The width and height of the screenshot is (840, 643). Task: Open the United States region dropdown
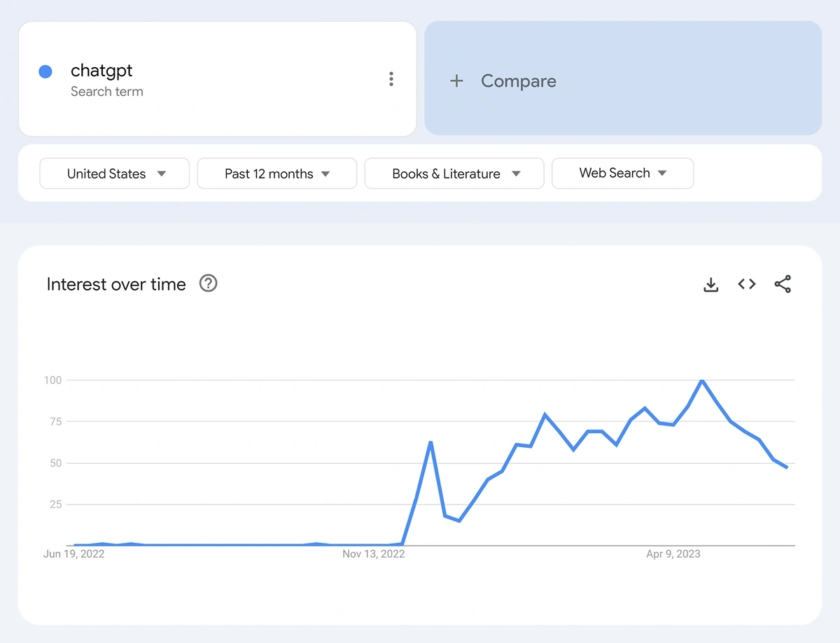pyautogui.click(x=115, y=174)
